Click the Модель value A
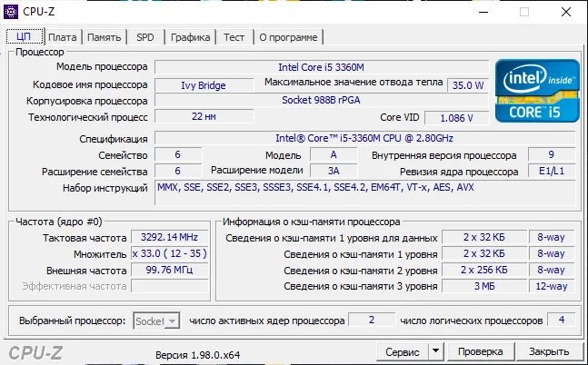The image size is (588, 365). 334,154
